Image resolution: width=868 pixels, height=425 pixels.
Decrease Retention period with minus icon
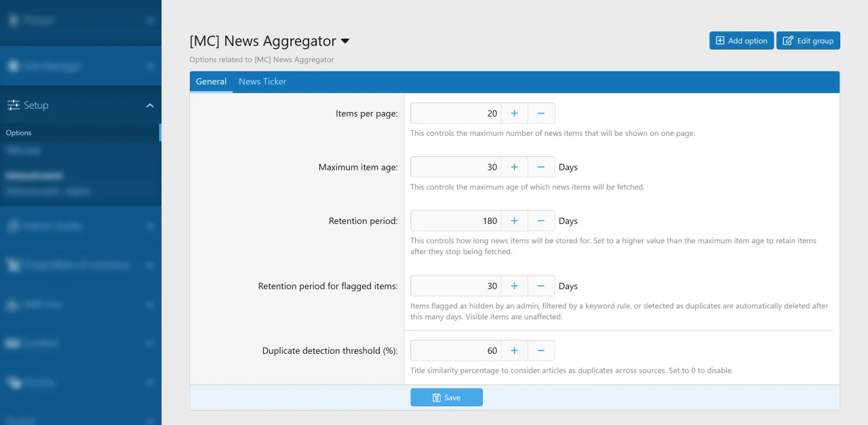541,221
